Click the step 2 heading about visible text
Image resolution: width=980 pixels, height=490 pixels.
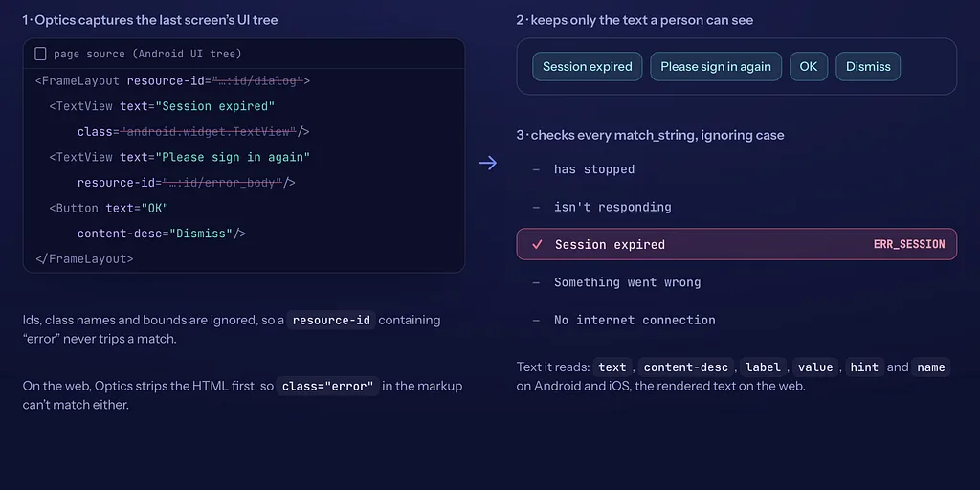(635, 21)
